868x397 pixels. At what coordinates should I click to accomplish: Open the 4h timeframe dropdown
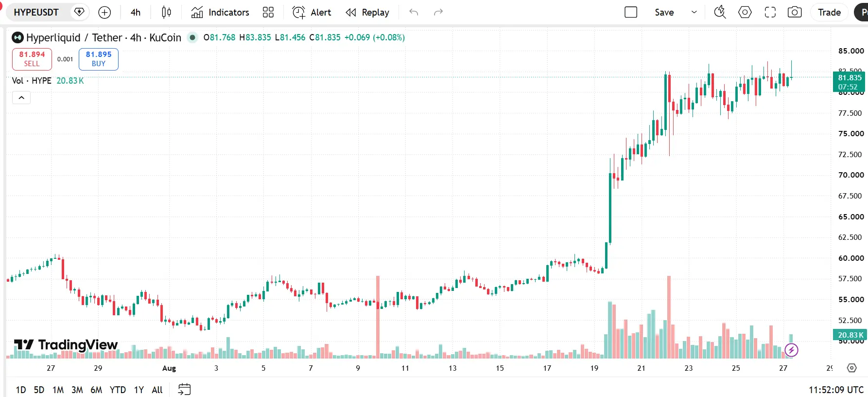point(136,12)
